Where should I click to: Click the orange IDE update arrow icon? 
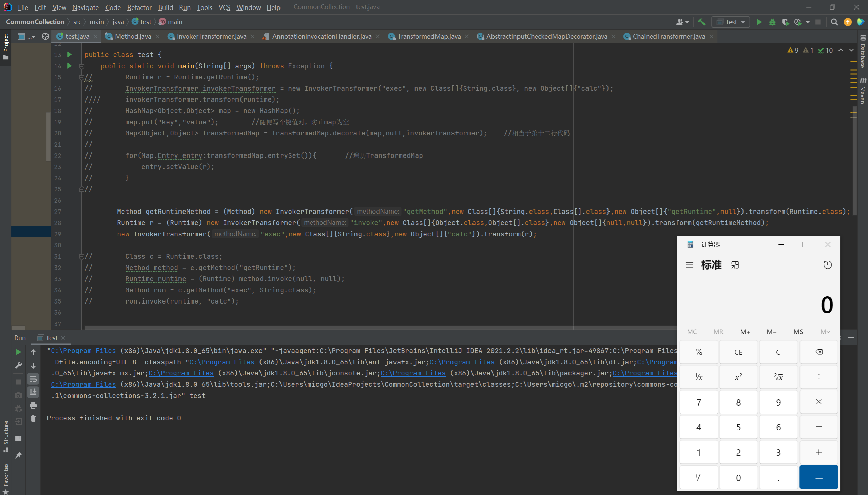pos(848,22)
